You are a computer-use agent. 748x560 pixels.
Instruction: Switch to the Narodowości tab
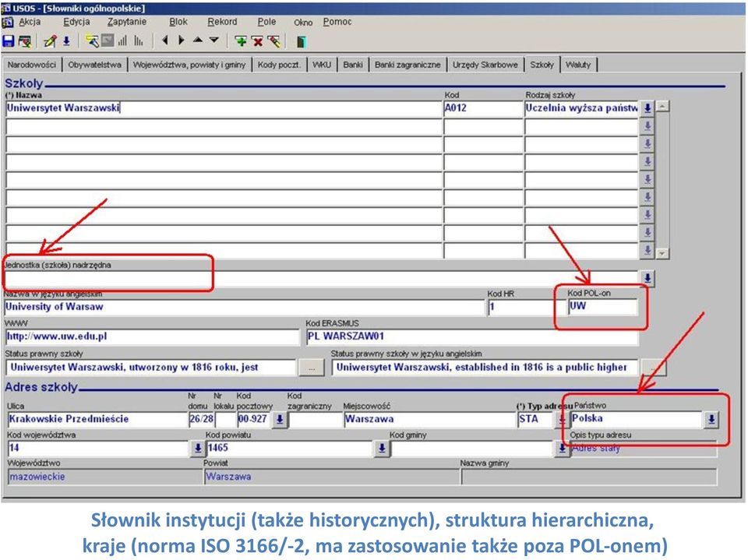coord(32,65)
